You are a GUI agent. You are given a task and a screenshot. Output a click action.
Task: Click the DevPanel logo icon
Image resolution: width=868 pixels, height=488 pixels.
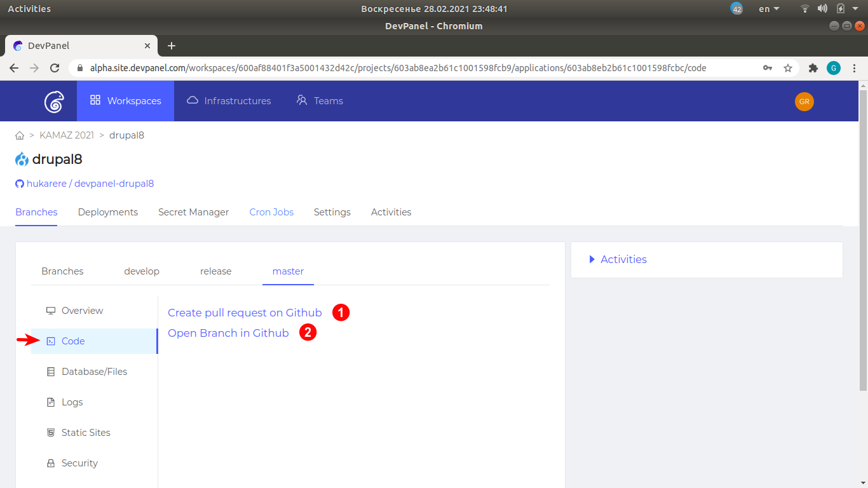(x=53, y=100)
